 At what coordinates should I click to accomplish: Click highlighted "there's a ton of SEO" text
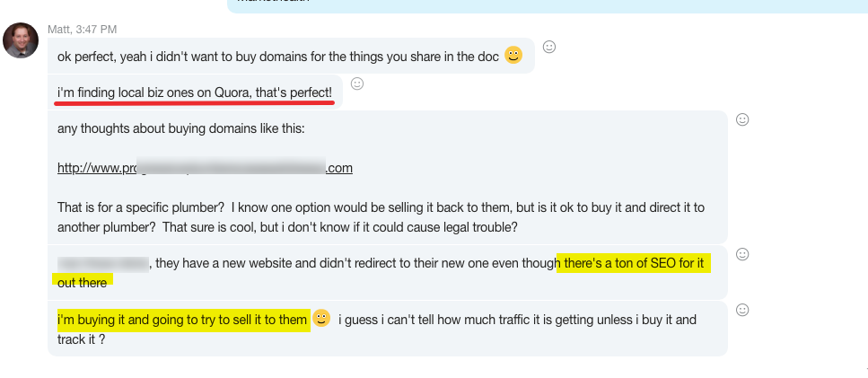coord(633,263)
